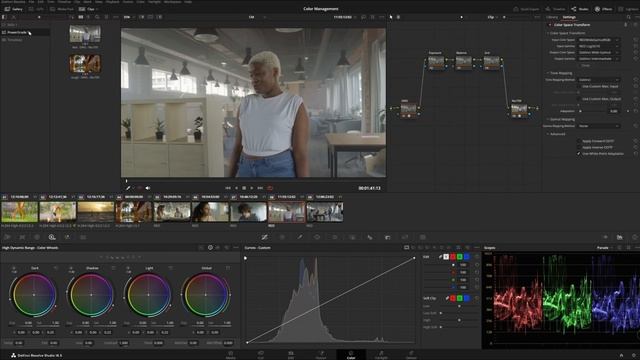Click the Dark color wheel center
The height and width of the screenshot is (360, 640).
(33, 295)
